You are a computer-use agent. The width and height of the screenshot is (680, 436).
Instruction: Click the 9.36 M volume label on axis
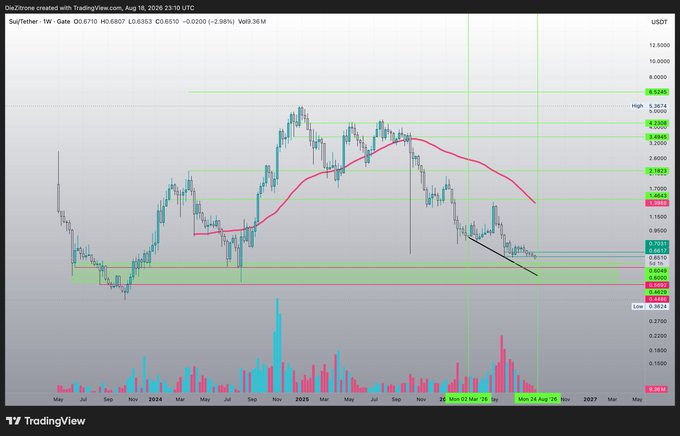click(657, 390)
